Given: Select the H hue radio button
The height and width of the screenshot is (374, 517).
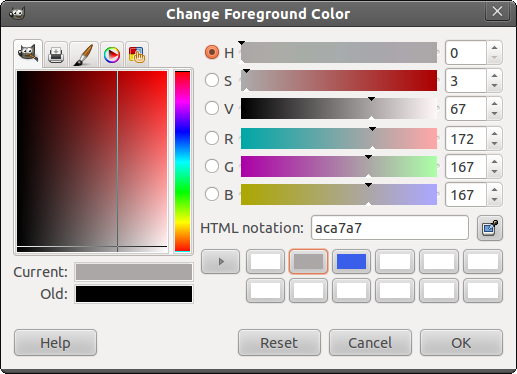Looking at the screenshot, I should (x=212, y=52).
